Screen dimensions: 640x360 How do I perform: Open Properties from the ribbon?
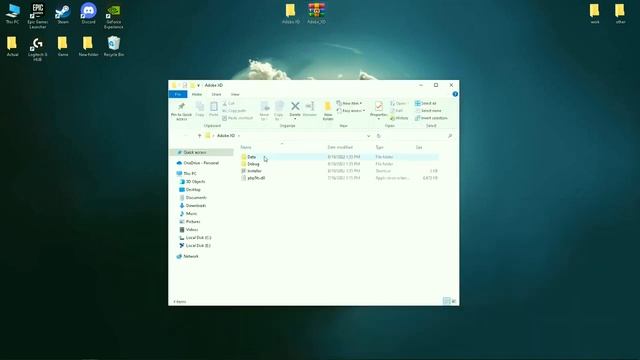pos(378,108)
